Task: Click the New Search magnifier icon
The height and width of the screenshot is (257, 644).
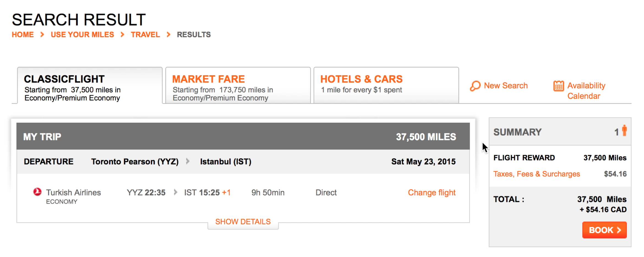Action: (x=475, y=86)
